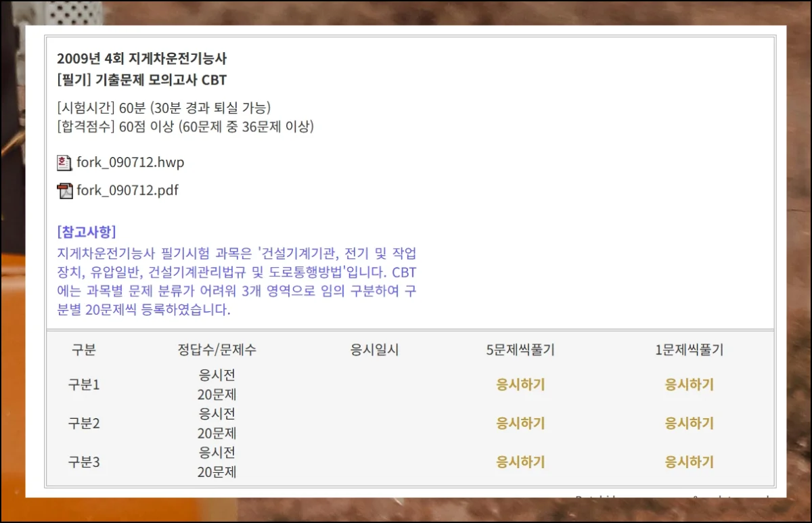Click the PDF file icon
Viewport: 812px width, 523px height.
pyautogui.click(x=64, y=191)
